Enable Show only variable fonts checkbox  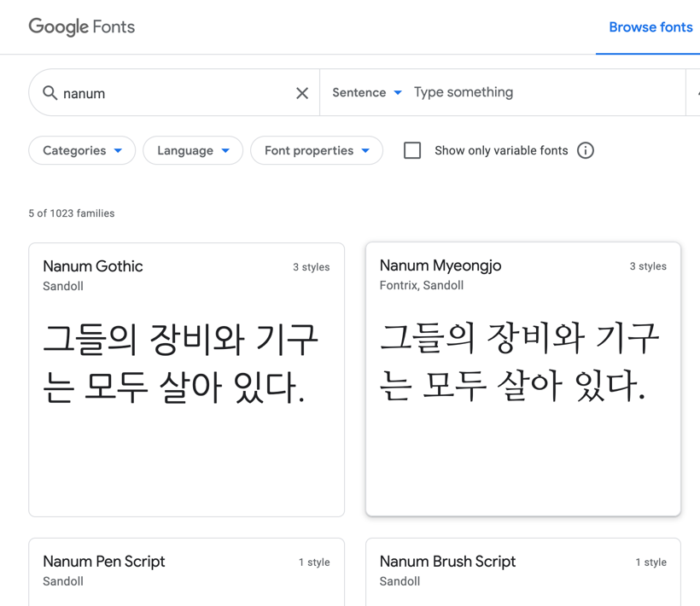coord(412,151)
